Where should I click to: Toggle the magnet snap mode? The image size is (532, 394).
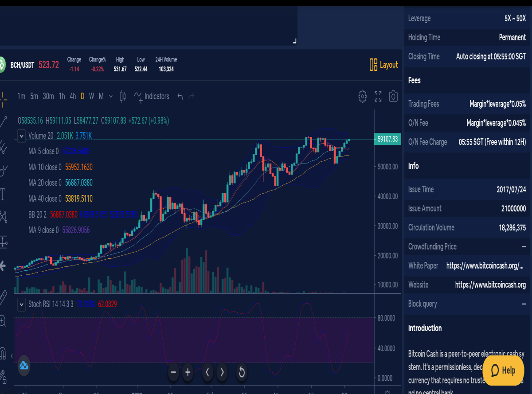click(x=3, y=353)
